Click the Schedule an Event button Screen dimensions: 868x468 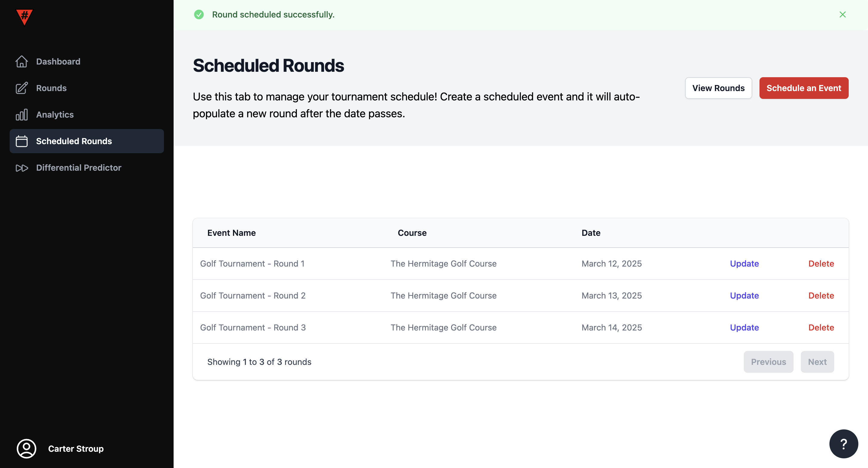pos(804,88)
